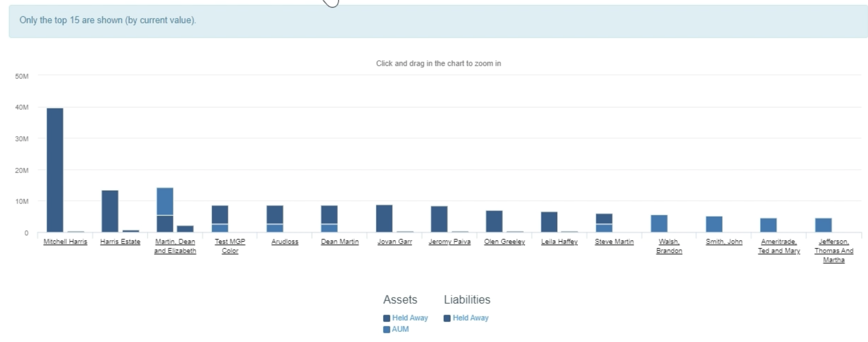Image resolution: width=868 pixels, height=342 pixels.
Task: Open the Jovan Garr link
Action: coord(395,242)
